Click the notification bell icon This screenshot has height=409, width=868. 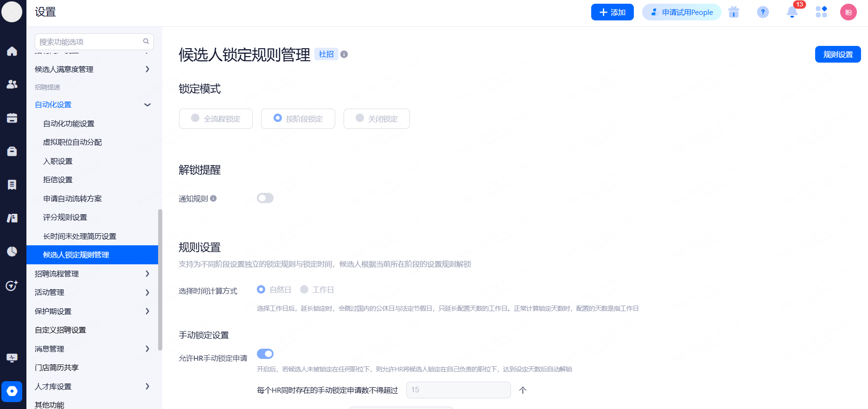click(x=792, y=13)
